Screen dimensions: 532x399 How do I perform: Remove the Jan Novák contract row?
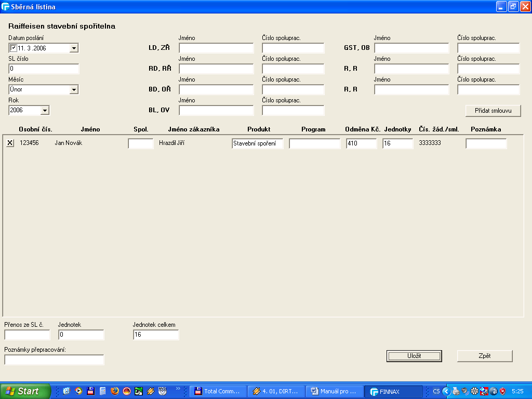pos(10,143)
